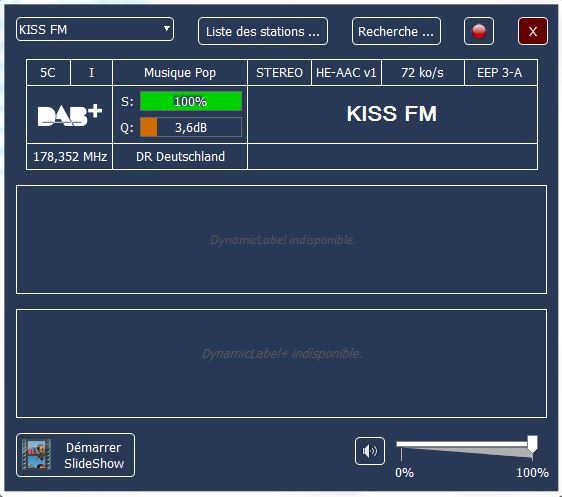
Task: Click the volume slider handle
Action: tap(532, 444)
